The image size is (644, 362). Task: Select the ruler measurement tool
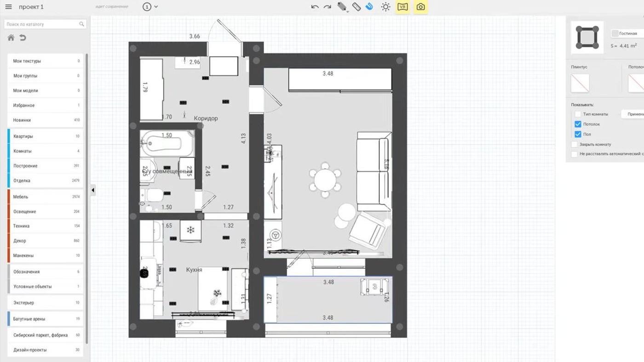356,7
